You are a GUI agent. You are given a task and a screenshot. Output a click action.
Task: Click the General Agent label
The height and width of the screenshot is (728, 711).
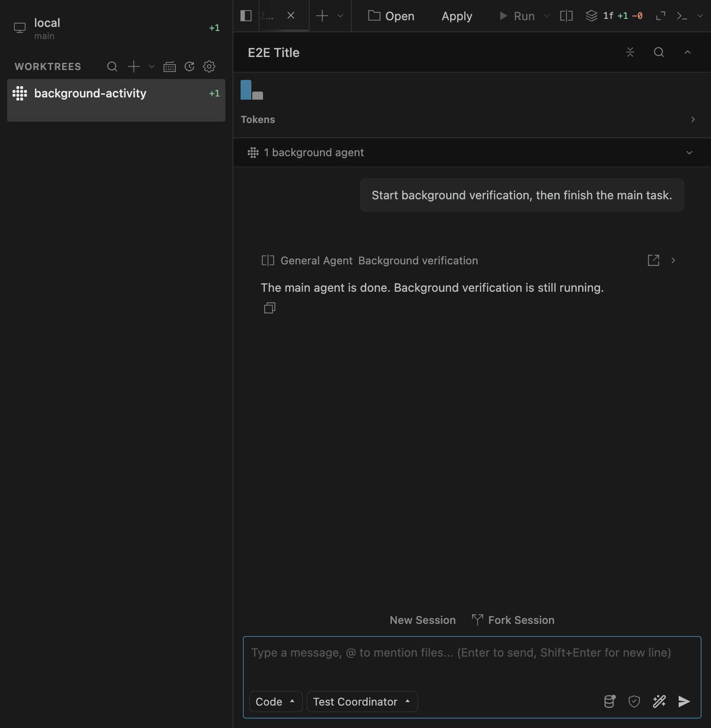tap(316, 261)
